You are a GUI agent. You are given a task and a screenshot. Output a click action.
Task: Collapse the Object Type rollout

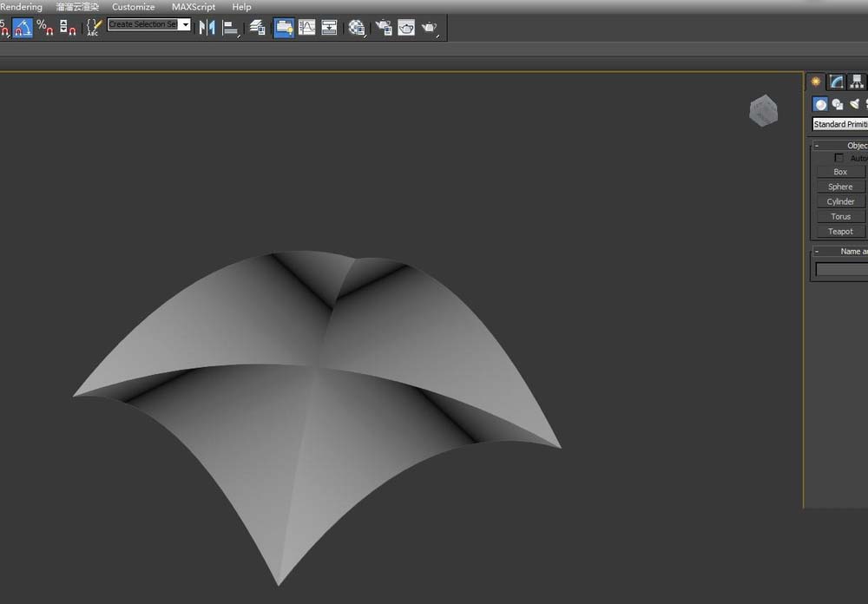click(x=817, y=145)
